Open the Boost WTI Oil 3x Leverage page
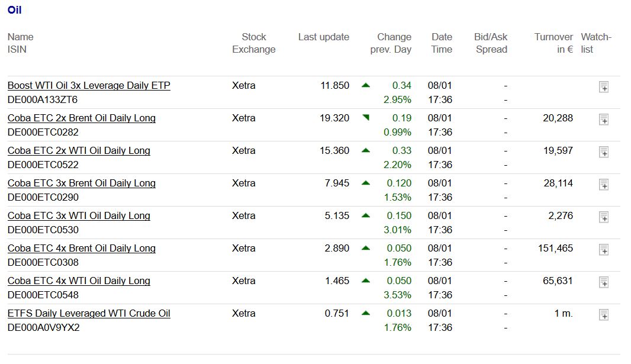This screenshot has width=631, height=364. (x=88, y=85)
